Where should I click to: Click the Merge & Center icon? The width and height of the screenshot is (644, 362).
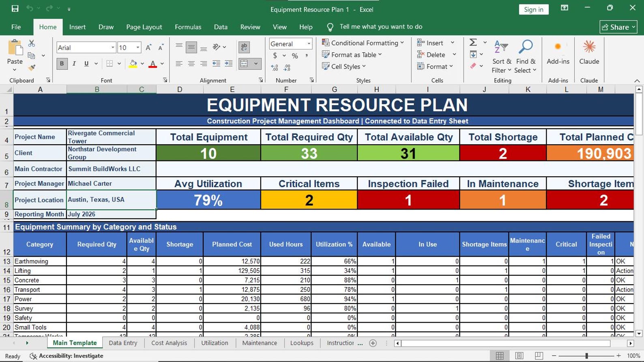tap(244, 64)
